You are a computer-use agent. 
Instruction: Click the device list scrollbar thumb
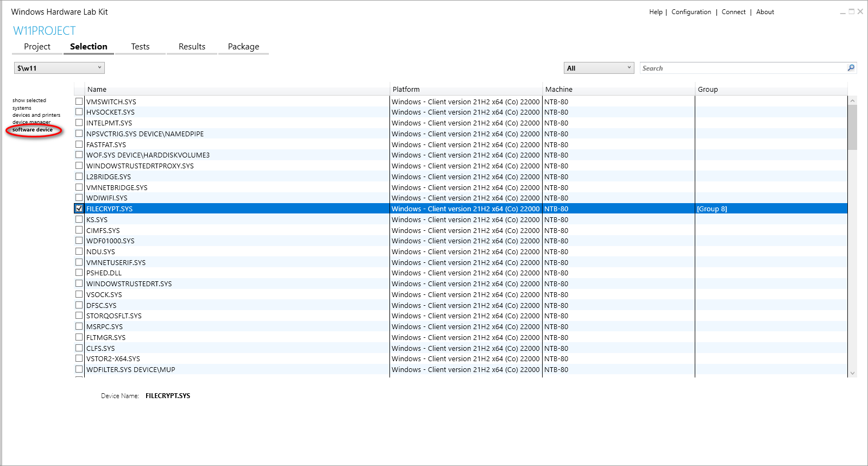tap(852, 128)
